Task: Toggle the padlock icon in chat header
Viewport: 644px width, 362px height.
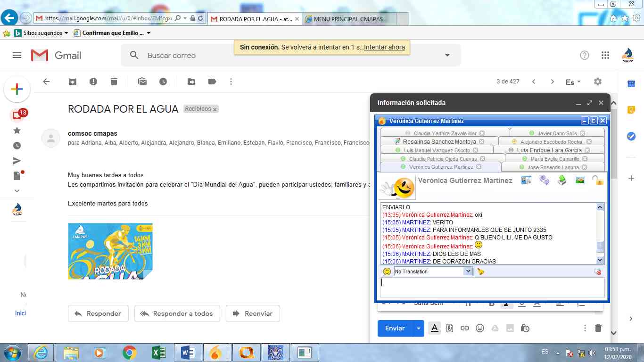Action: pos(597,180)
